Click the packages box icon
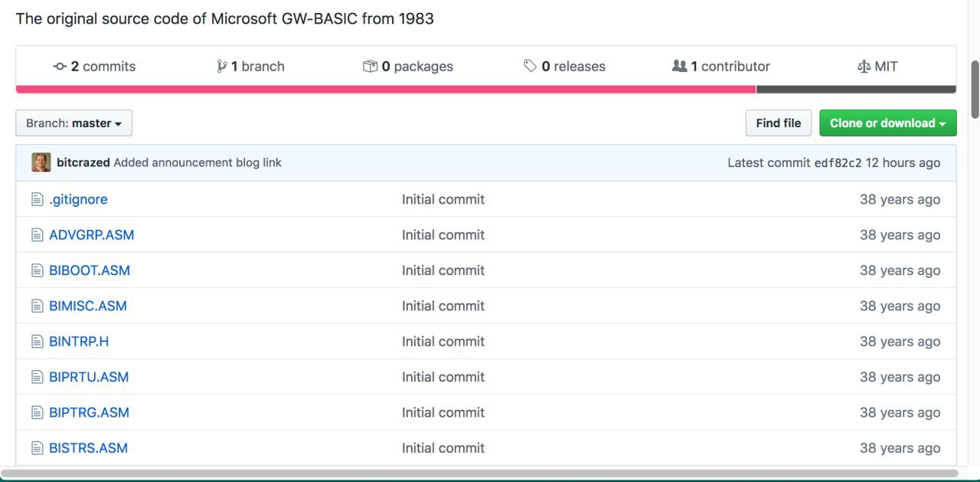Image resolution: width=980 pixels, height=482 pixels. coord(371,67)
